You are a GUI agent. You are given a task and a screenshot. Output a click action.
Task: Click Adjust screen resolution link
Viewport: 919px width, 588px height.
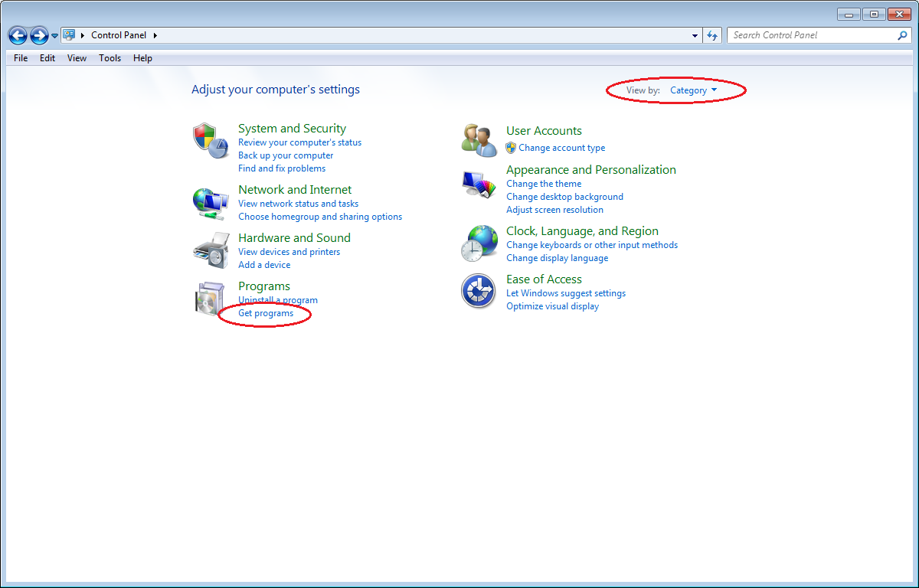554,210
